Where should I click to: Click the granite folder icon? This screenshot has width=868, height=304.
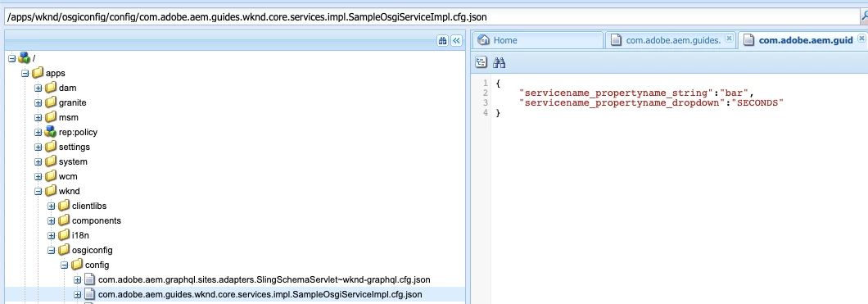click(x=51, y=102)
